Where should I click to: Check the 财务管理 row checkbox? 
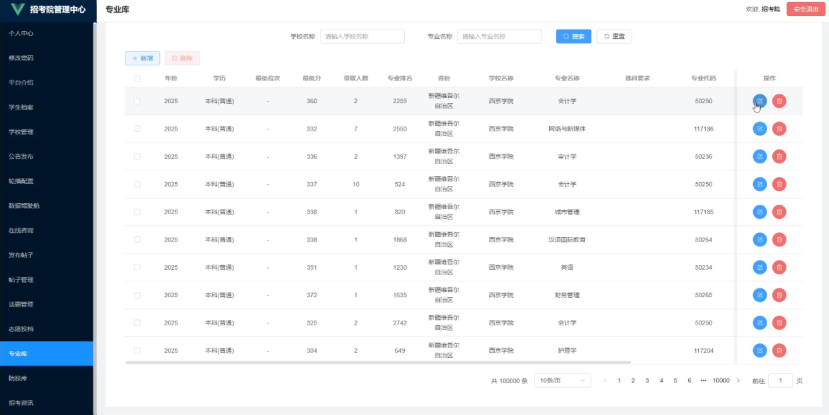tap(137, 295)
